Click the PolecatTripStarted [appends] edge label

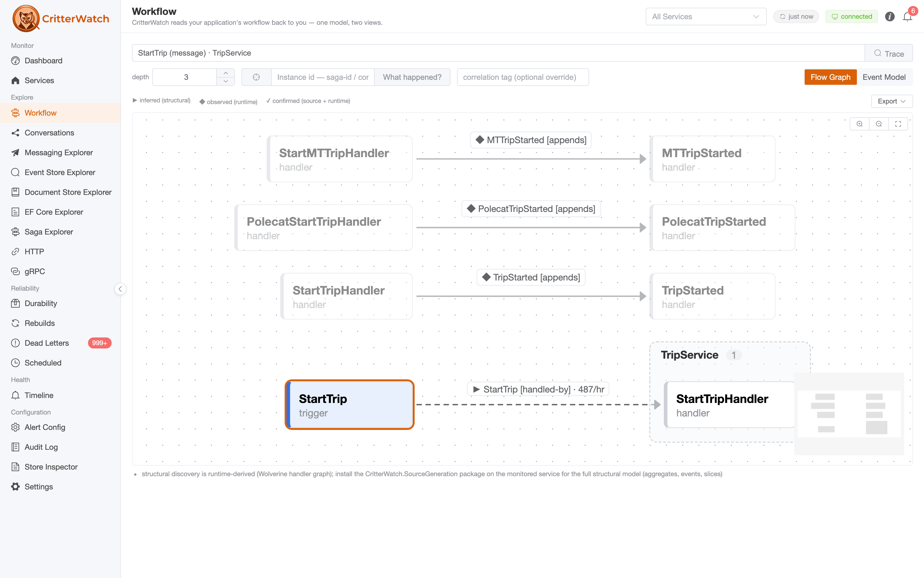(531, 209)
